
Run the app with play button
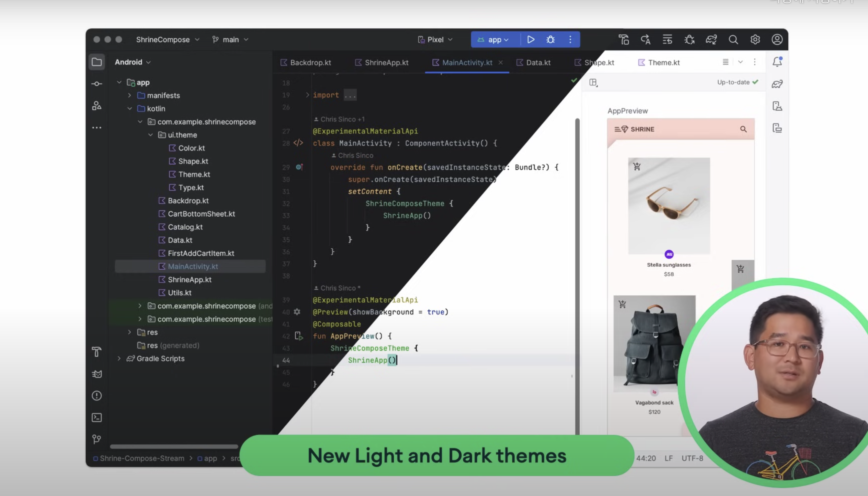(531, 39)
